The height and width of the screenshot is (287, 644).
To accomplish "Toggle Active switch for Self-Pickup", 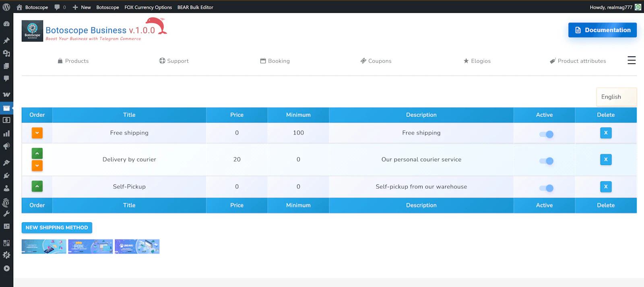I will tap(546, 188).
